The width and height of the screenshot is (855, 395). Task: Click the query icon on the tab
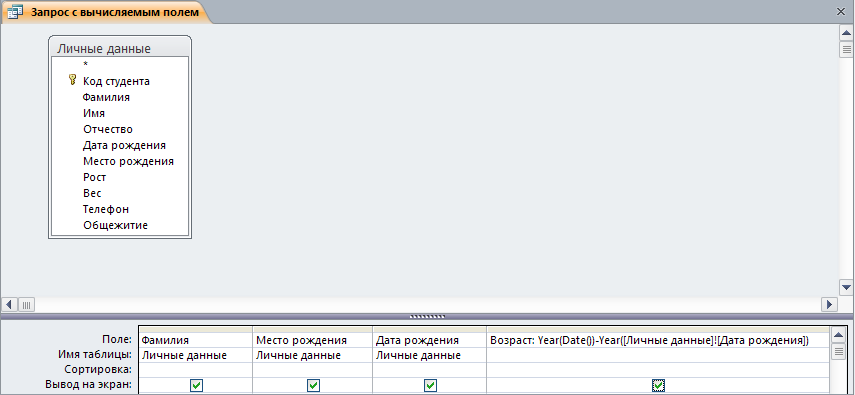[x=15, y=13]
